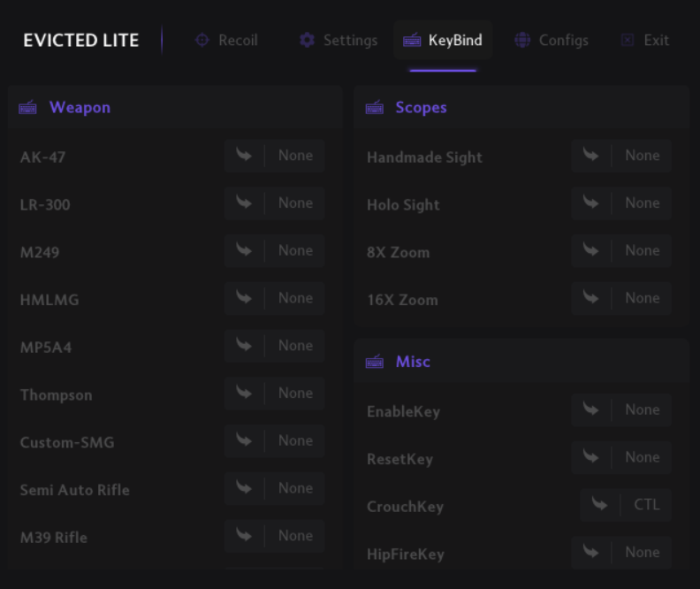Set the EnableKey binding
The height and width of the screenshot is (589, 700).
click(621, 410)
